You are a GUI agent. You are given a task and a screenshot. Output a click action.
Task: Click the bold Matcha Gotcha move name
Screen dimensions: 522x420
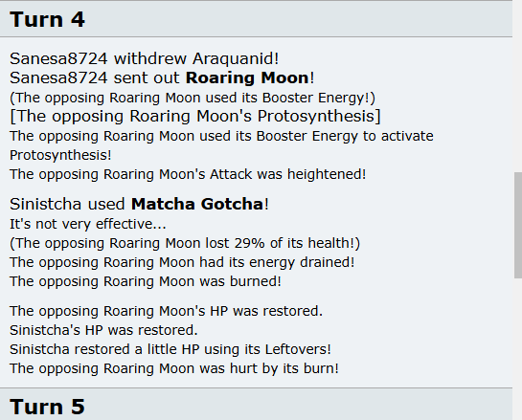point(197,204)
